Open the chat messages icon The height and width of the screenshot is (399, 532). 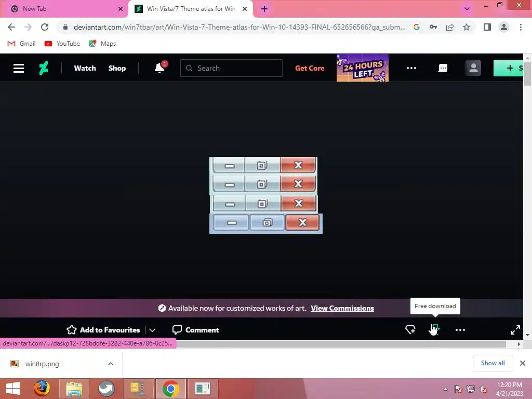tap(443, 68)
